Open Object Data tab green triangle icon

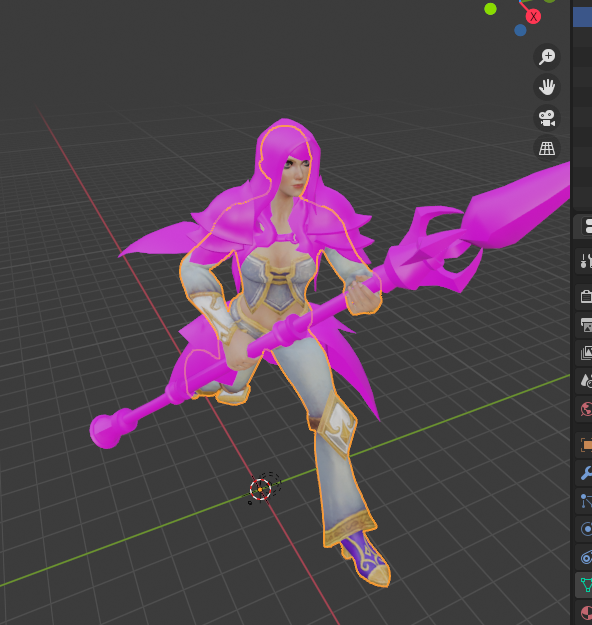(x=585, y=585)
